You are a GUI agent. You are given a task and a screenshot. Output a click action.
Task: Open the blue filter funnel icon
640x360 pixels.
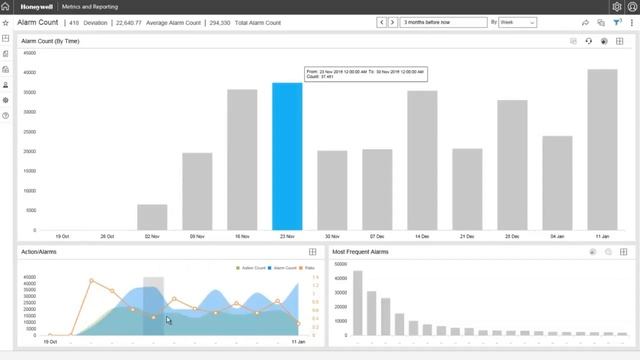[x=617, y=22]
